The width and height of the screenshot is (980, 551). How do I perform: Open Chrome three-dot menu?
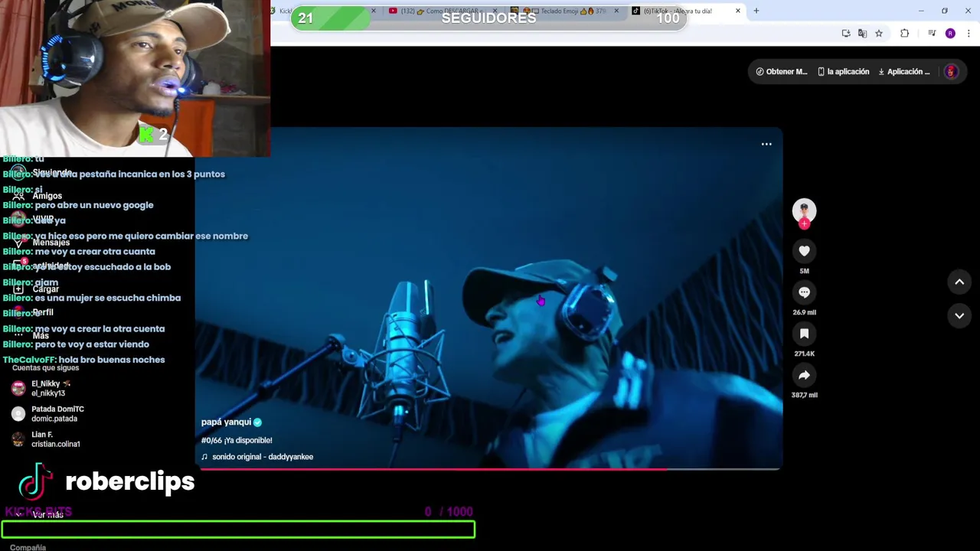[x=969, y=34]
